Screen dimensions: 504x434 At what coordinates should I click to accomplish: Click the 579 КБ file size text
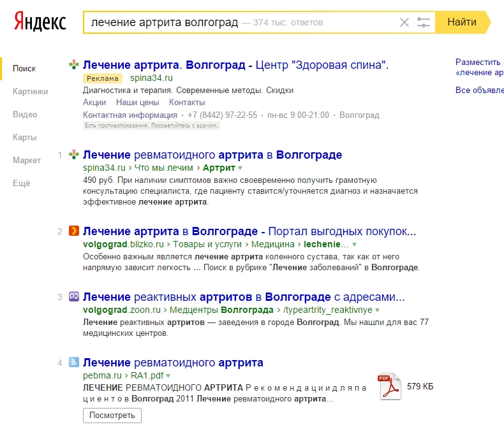(x=420, y=386)
